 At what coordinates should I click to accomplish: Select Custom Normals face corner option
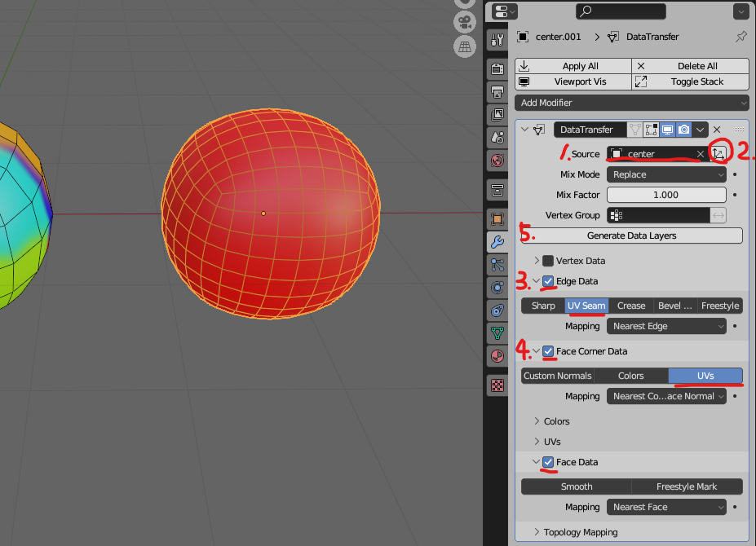[x=557, y=376]
